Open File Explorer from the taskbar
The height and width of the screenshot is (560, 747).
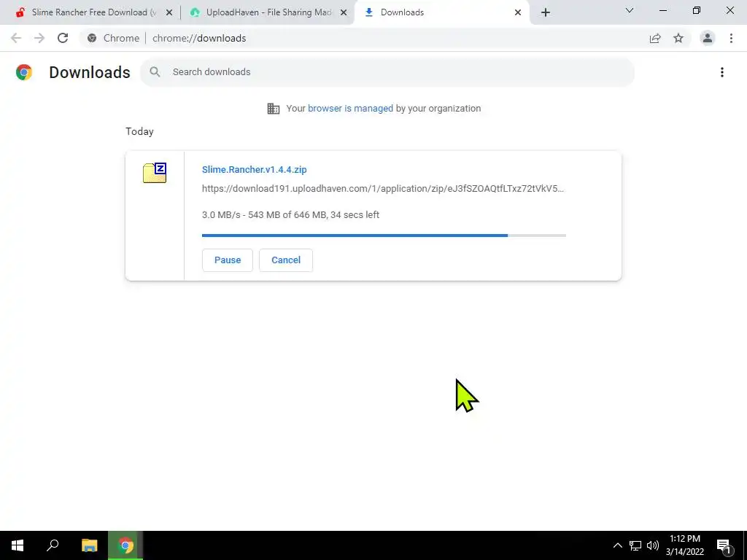click(x=89, y=545)
